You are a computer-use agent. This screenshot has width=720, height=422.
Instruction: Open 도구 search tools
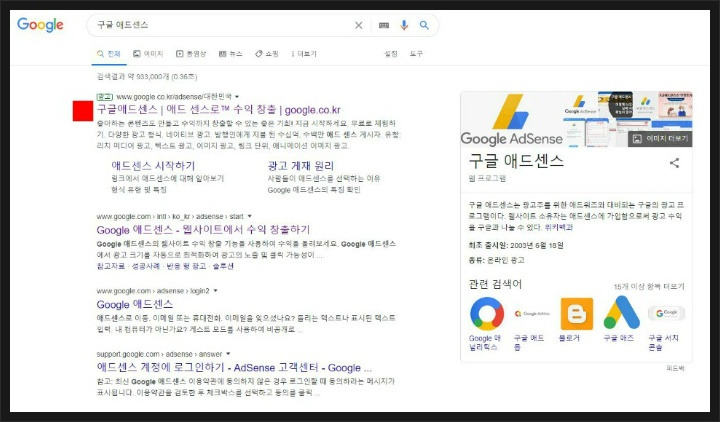(416, 54)
